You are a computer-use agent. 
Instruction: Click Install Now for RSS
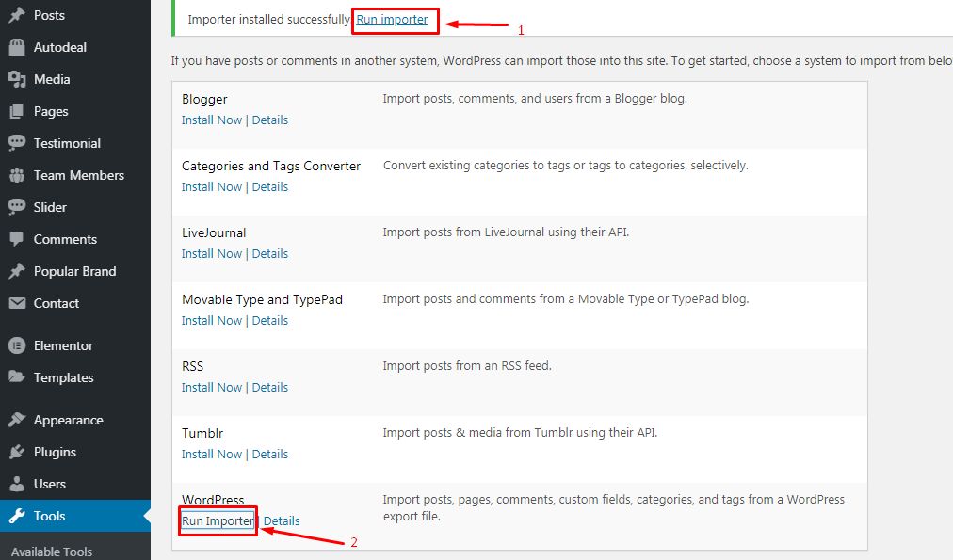pyautogui.click(x=212, y=388)
